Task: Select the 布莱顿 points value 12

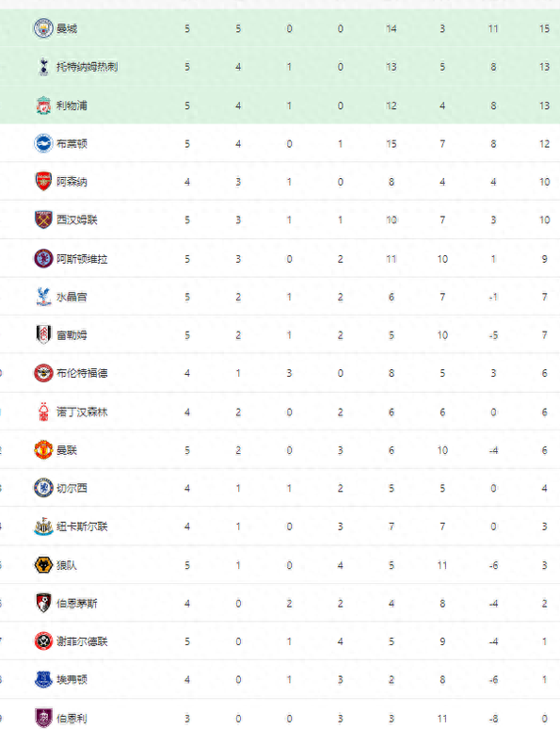Action: coord(544,144)
